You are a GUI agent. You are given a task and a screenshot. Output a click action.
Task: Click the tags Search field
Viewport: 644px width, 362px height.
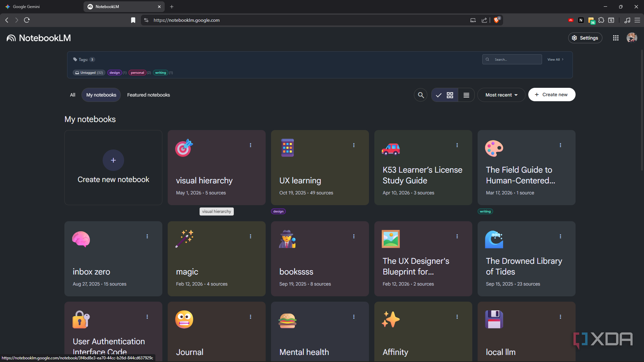click(512, 59)
